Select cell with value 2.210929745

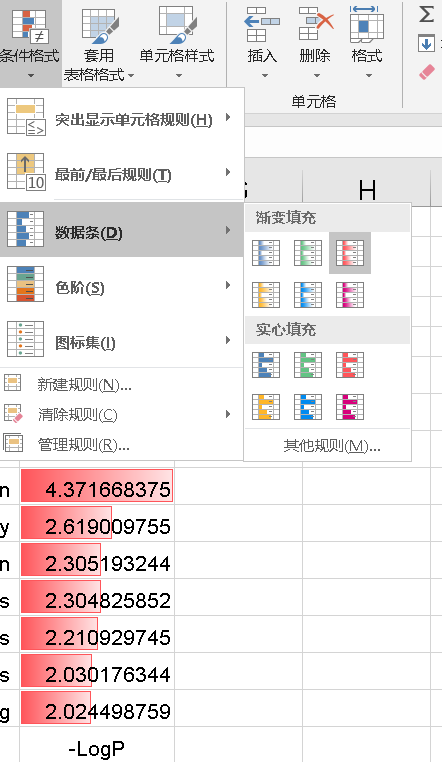pyautogui.click(x=97, y=634)
